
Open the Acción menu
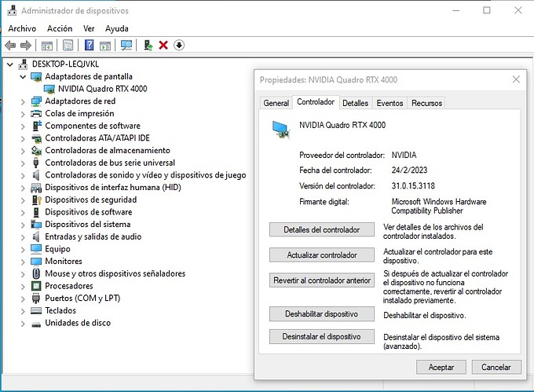(x=60, y=28)
